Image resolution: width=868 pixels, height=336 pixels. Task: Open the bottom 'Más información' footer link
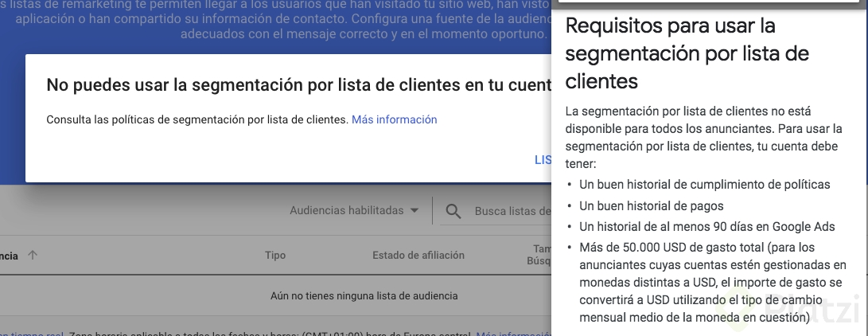(x=513, y=334)
